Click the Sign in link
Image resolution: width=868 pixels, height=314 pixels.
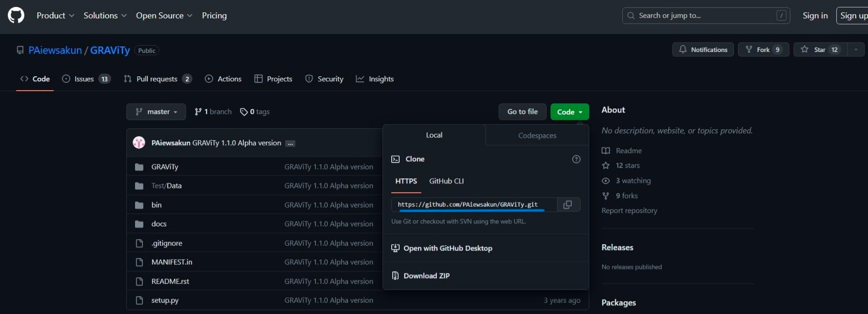click(x=815, y=15)
